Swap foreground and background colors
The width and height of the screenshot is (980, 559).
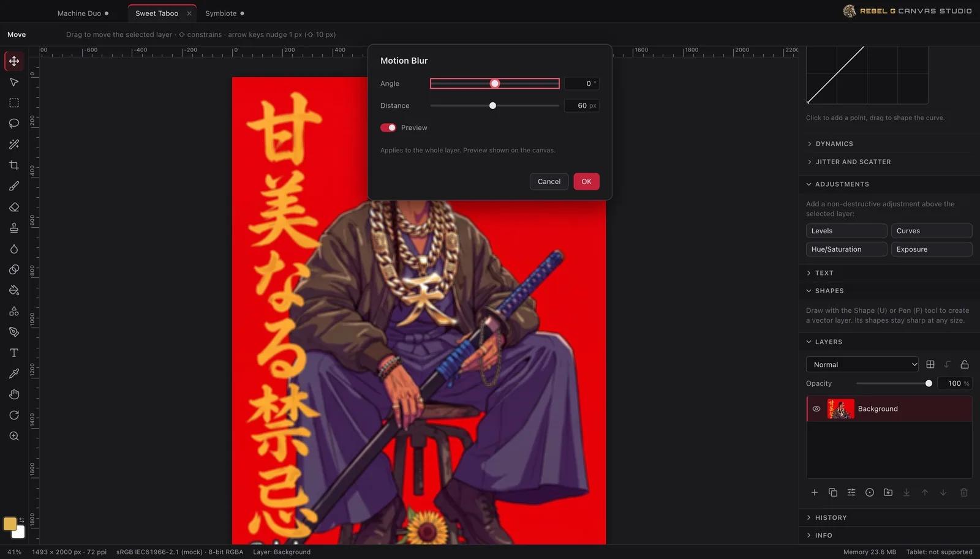coord(22,520)
